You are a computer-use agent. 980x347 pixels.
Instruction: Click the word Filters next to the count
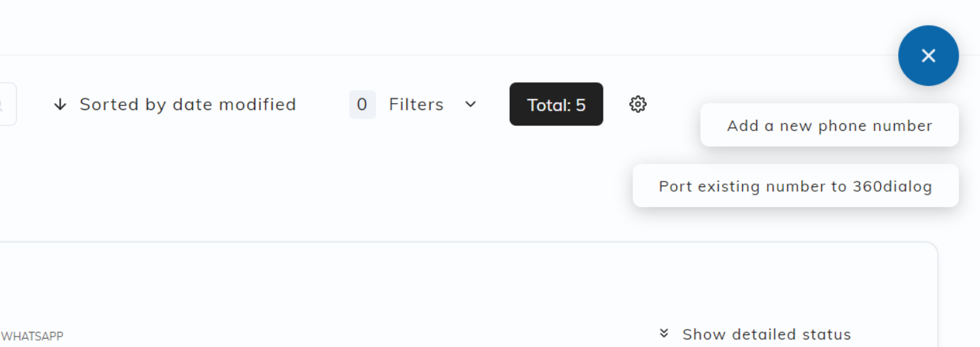pos(416,104)
